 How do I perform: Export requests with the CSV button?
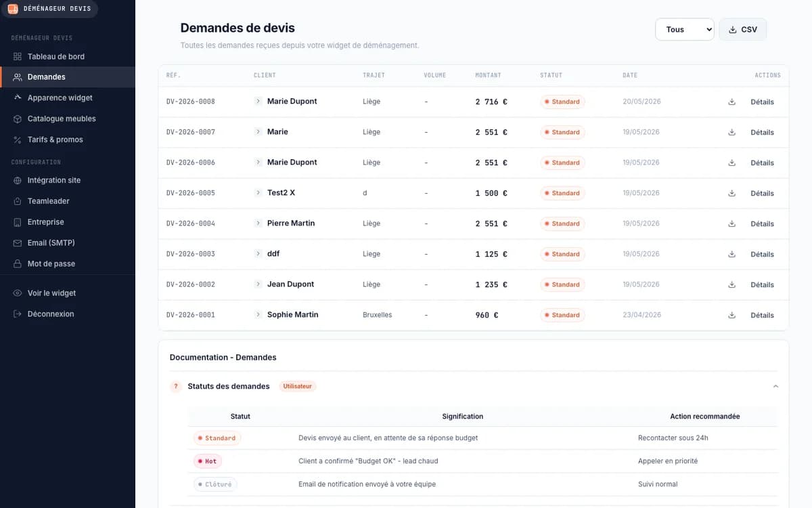[743, 29]
